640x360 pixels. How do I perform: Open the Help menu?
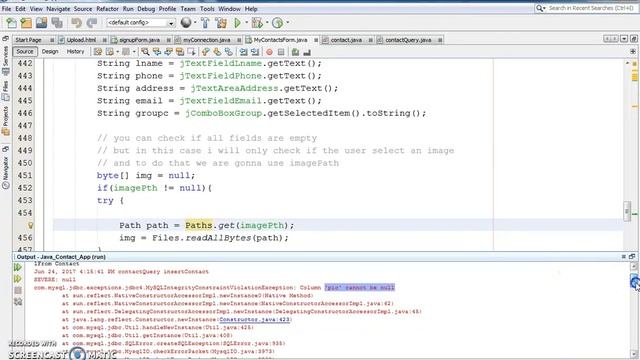[x=251, y=9]
